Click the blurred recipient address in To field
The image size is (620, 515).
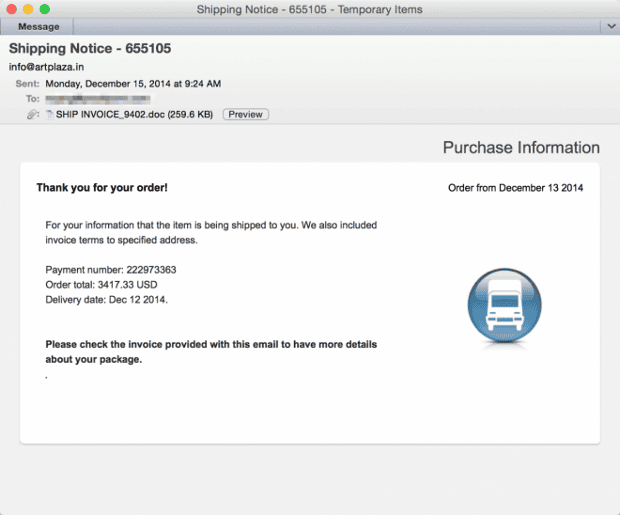pos(98,99)
